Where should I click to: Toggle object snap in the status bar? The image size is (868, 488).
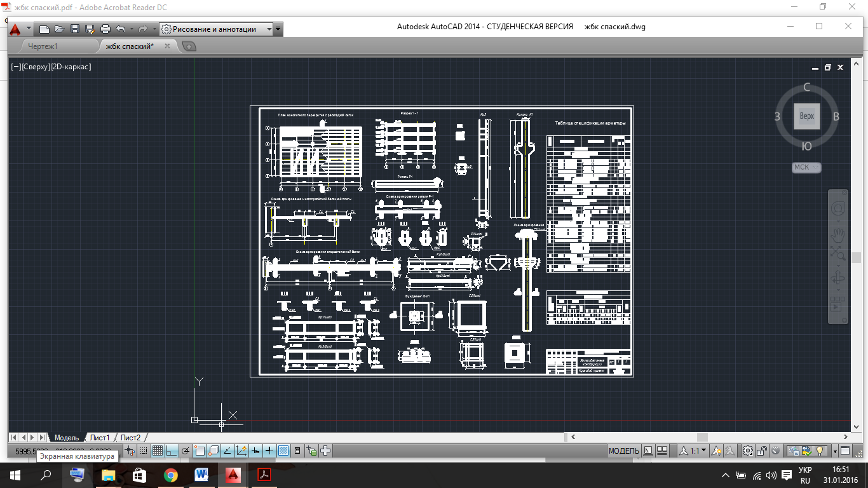point(200,451)
